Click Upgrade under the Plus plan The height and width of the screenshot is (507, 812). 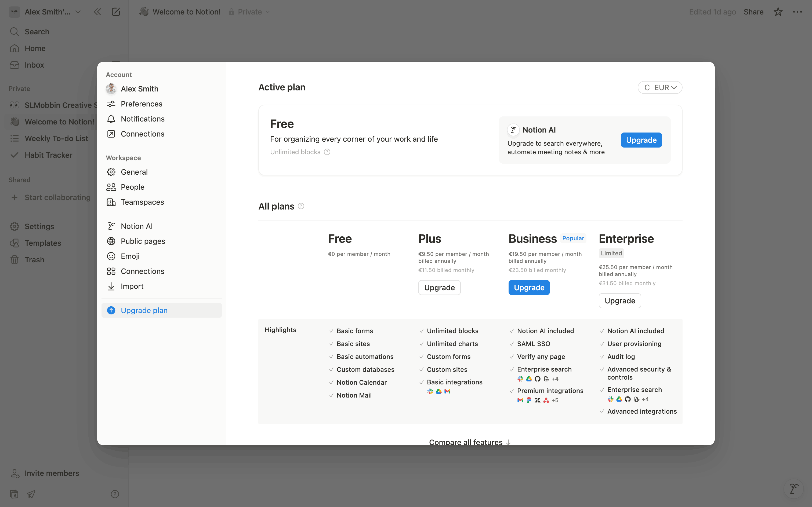coord(439,288)
